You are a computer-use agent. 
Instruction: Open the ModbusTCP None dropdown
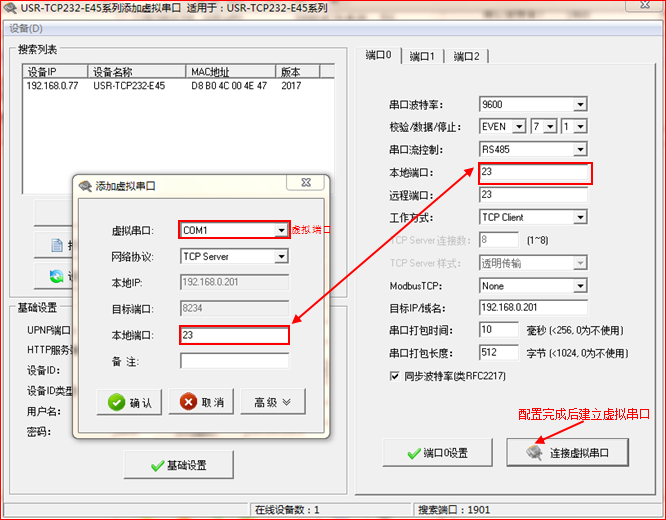click(x=580, y=286)
